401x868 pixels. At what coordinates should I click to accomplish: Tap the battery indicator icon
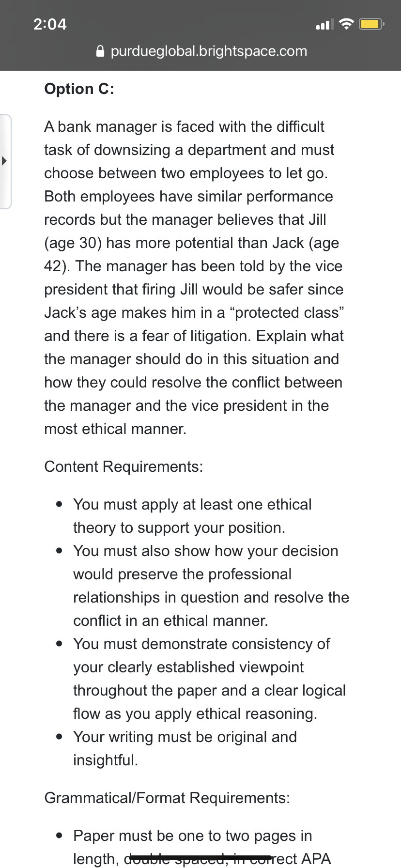[x=371, y=24]
